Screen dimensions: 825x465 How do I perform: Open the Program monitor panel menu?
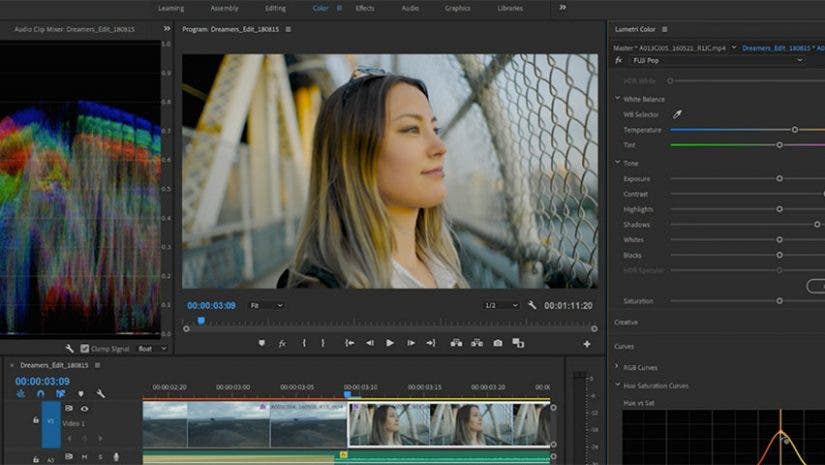[x=288, y=29]
